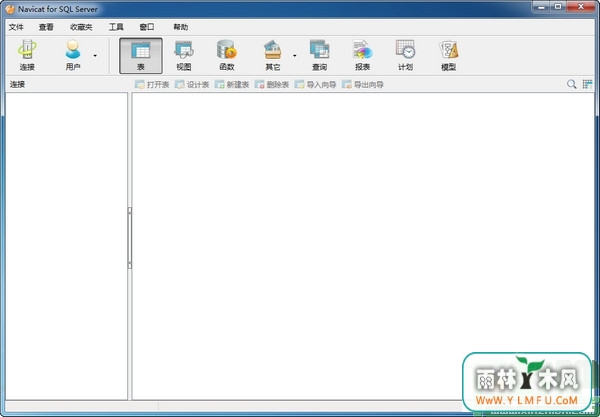
Task: Open the 帮助 (Help) menu
Action: click(x=181, y=27)
